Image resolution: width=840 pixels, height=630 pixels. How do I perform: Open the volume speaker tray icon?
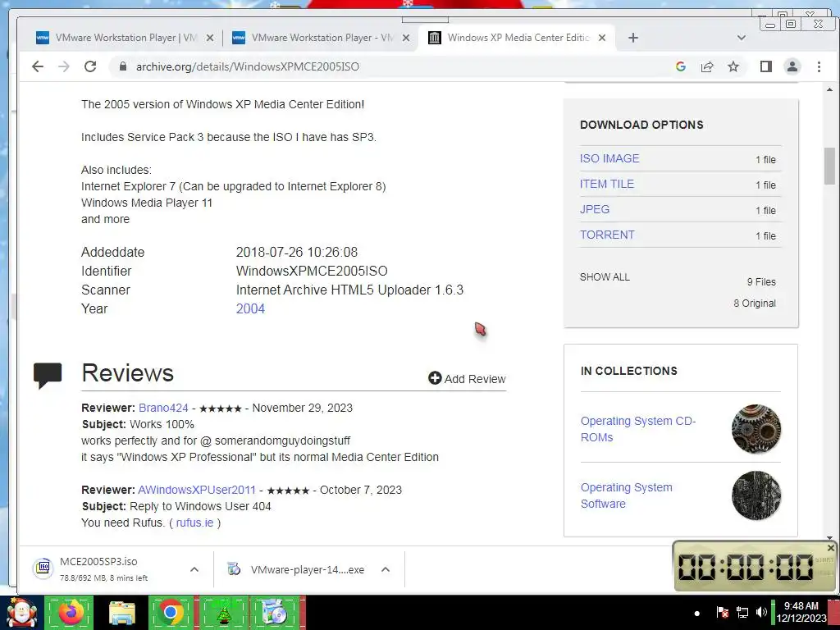[761, 612]
